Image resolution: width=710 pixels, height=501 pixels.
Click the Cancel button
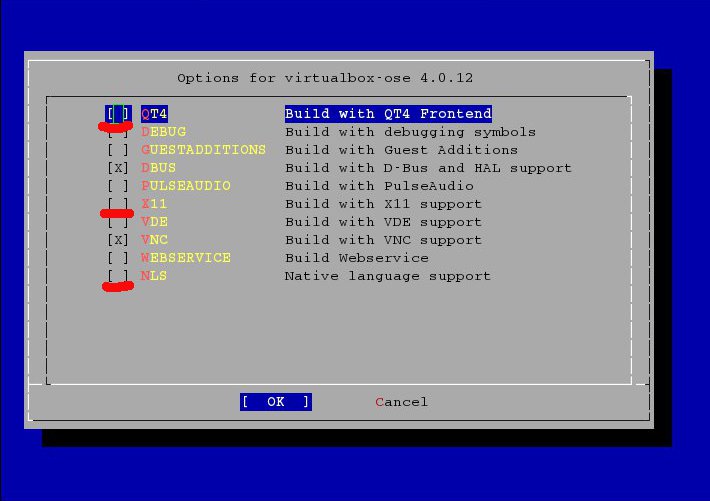[401, 402]
